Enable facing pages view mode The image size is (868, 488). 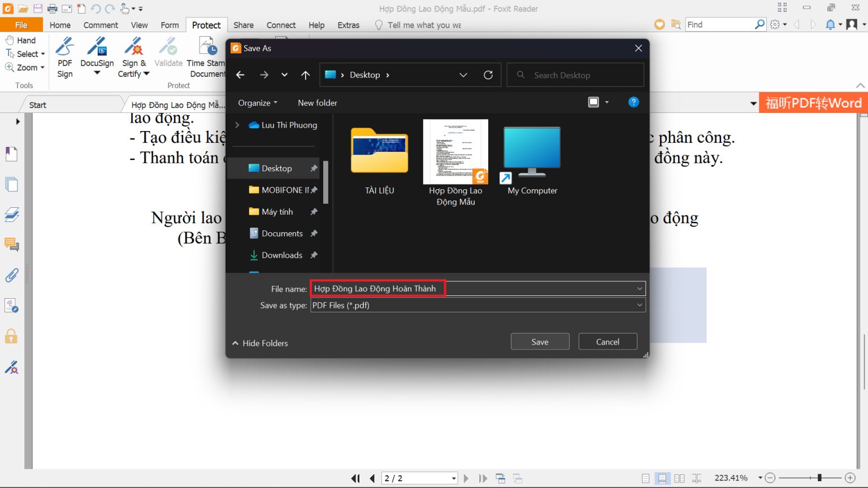pos(679,477)
